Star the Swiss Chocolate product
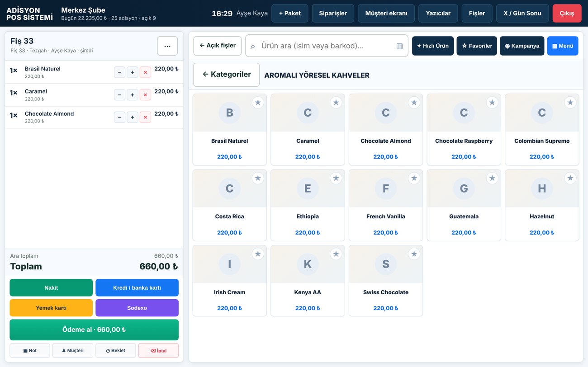588x367 pixels. pos(414,254)
